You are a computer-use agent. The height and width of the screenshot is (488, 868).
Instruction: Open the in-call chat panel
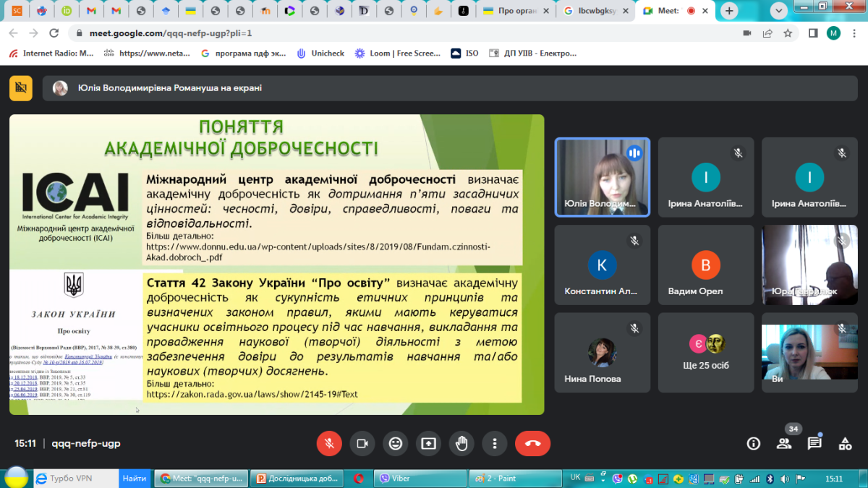[814, 443]
